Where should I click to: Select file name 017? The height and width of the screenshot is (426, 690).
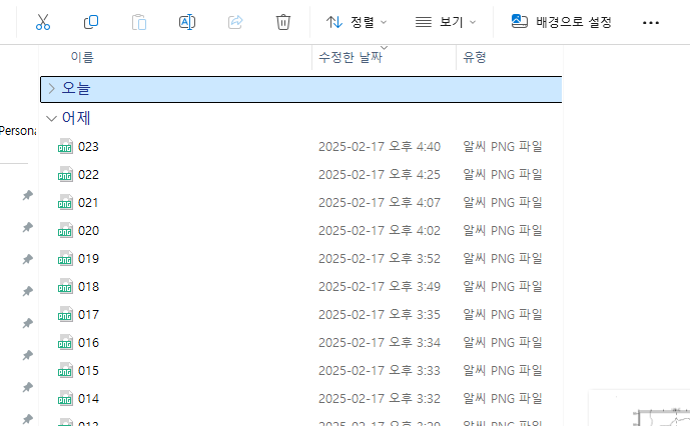point(88,315)
